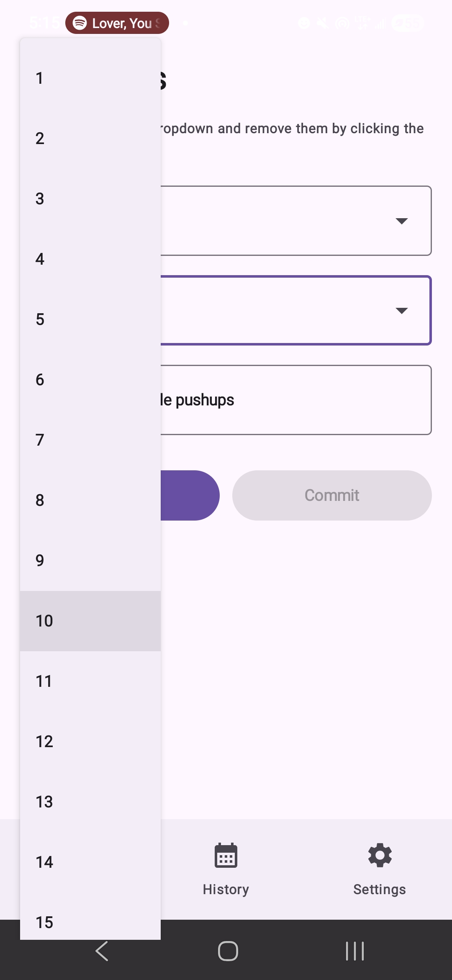Tap the Spotify now-playing pill
Viewport: 452px width, 980px height.
pyautogui.click(x=117, y=23)
